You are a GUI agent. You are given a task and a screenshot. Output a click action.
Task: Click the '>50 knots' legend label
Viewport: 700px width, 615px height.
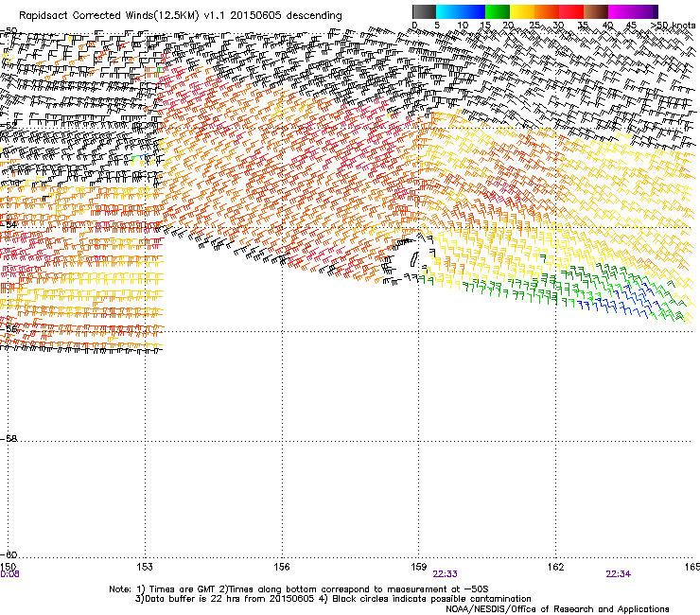[x=673, y=26]
